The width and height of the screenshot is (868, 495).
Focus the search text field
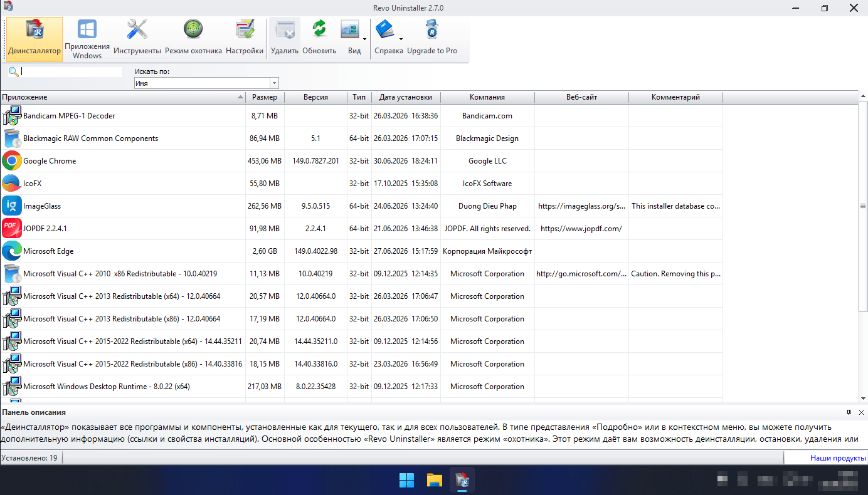click(x=71, y=72)
